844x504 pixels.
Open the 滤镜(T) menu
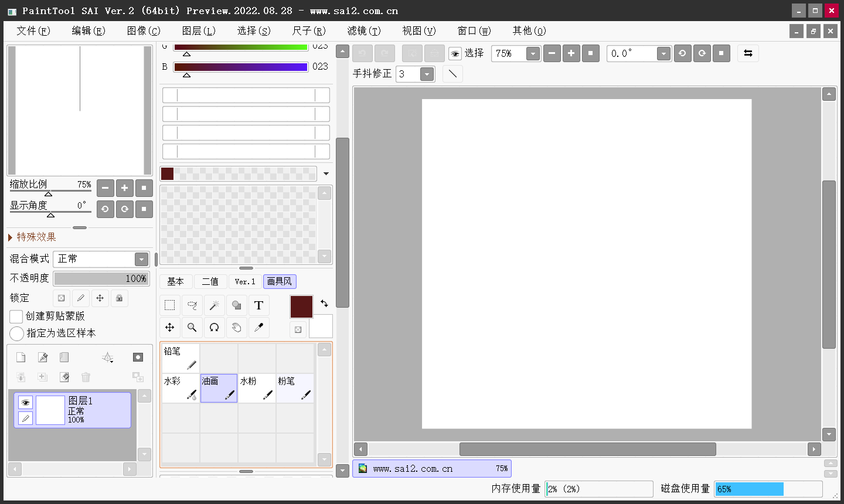pyautogui.click(x=364, y=31)
